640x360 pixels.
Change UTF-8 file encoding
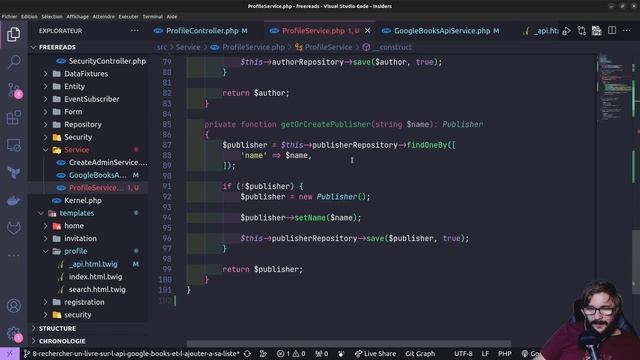tap(463, 353)
